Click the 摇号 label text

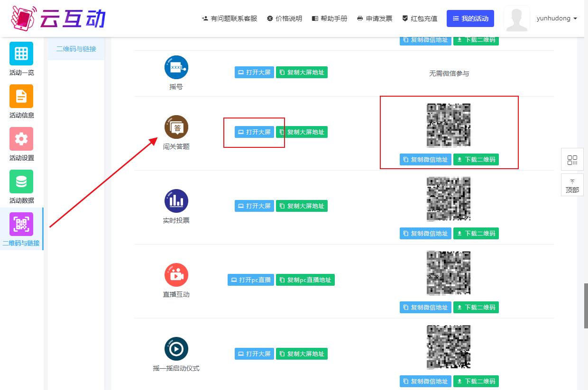click(x=176, y=87)
